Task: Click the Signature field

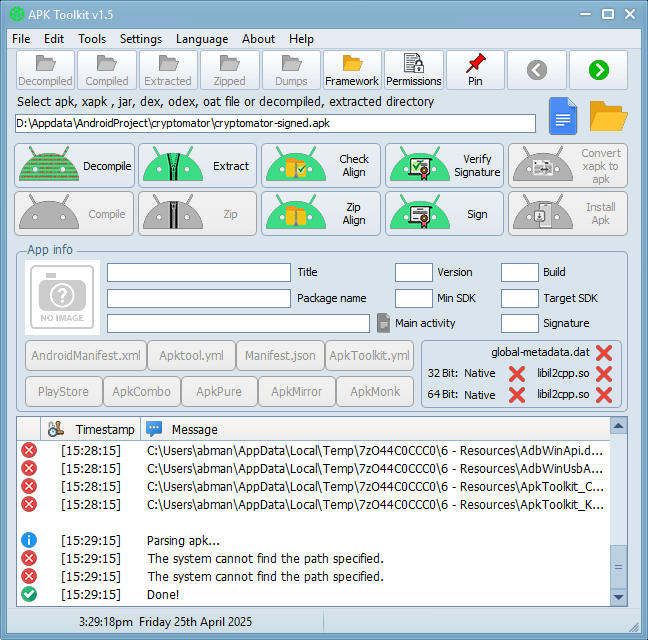Action: [520, 324]
